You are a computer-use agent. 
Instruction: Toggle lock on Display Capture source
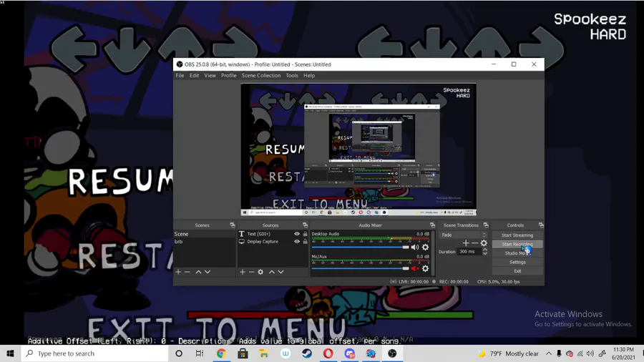[305, 242]
